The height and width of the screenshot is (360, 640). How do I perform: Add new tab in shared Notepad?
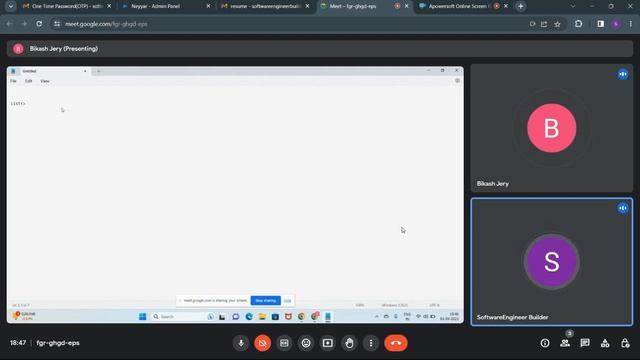coord(98,71)
